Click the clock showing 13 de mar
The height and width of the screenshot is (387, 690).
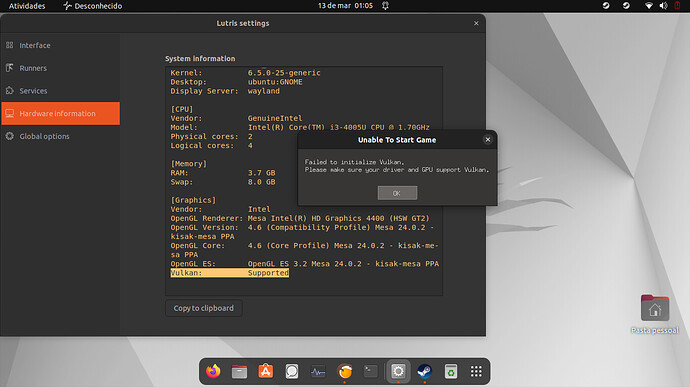tap(345, 6)
